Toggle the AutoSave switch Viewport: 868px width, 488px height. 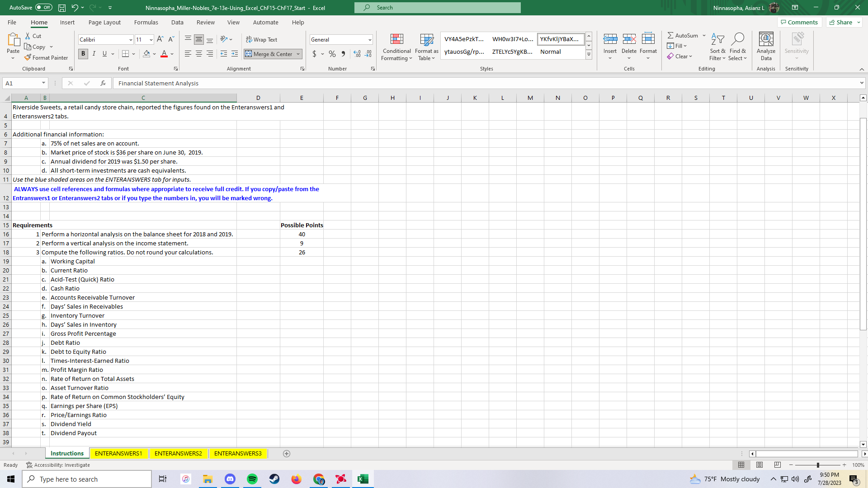[43, 8]
